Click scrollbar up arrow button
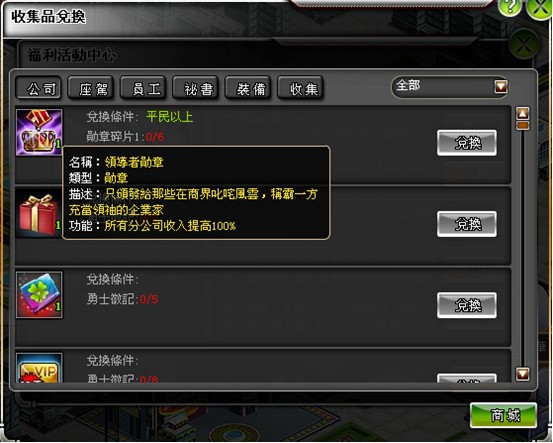Viewport: 553px width, 443px height. 522,113
